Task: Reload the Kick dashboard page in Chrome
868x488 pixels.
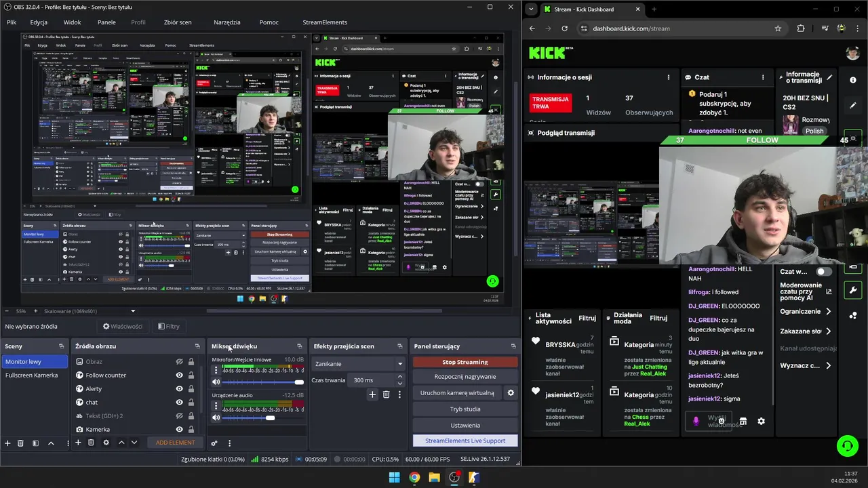Action: [x=565, y=28]
